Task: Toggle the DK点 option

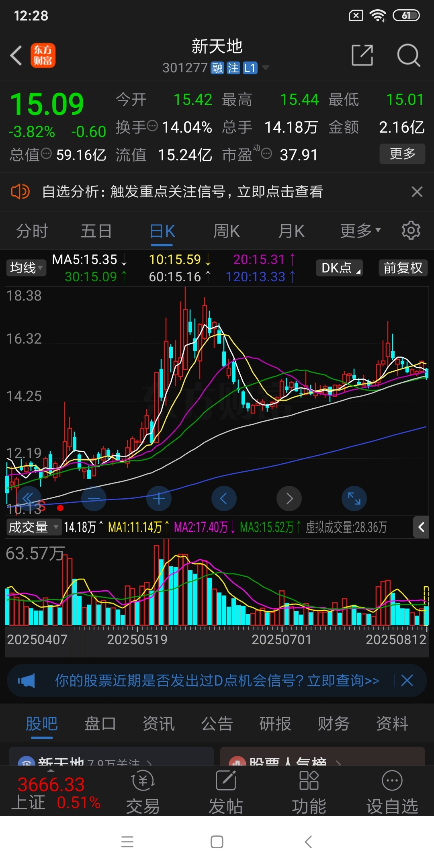Action: pos(340,268)
